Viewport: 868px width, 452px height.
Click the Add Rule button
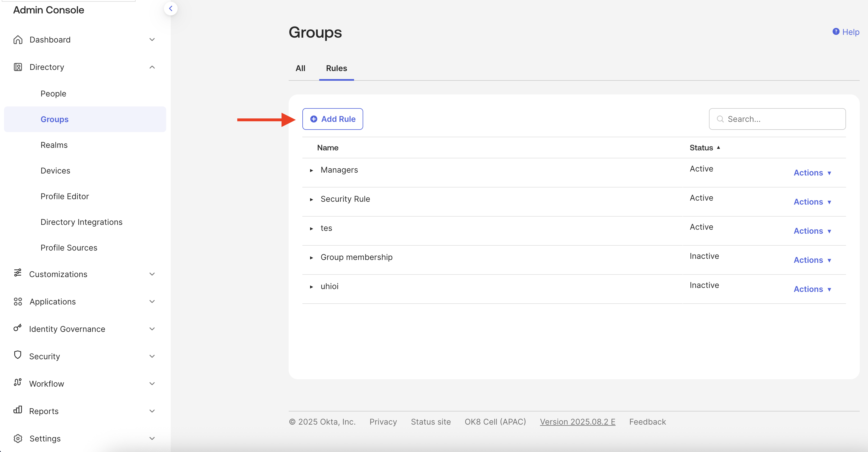[x=332, y=119]
